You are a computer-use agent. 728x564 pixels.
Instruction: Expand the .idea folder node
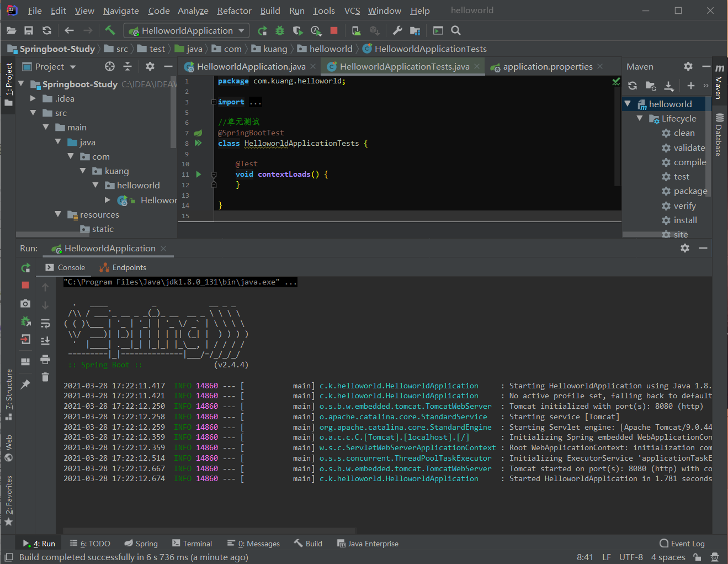coord(33,98)
